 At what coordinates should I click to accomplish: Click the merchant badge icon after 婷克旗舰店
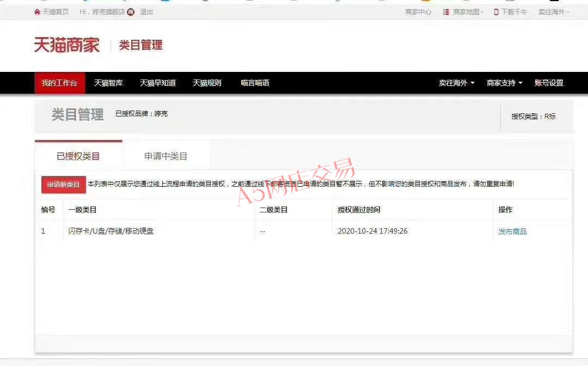point(131,12)
